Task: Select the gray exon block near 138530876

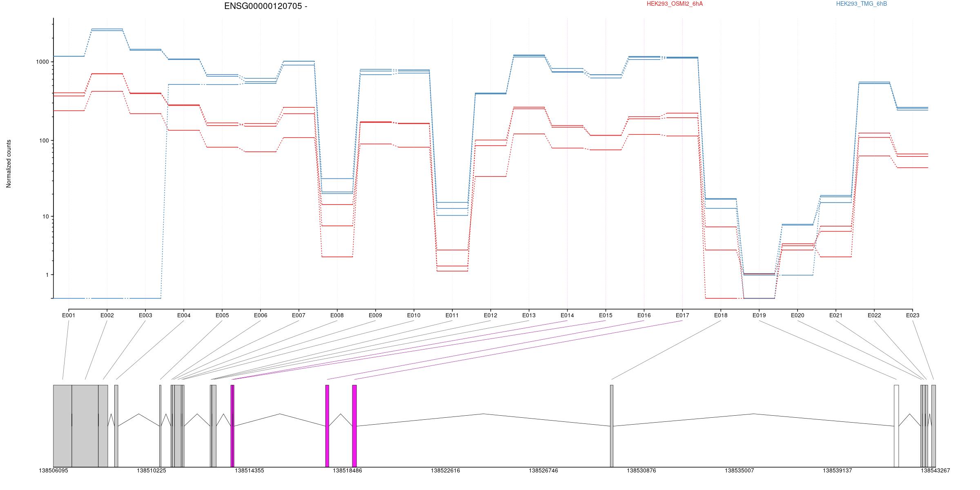Action: click(612, 426)
